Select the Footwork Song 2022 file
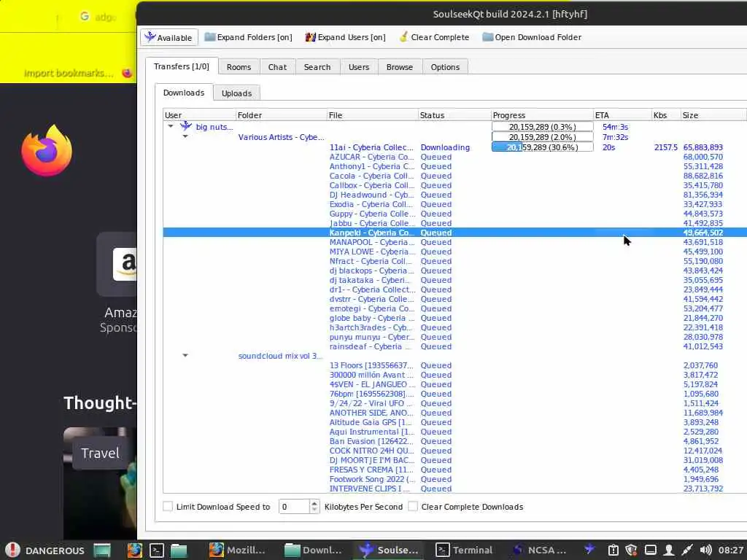 coord(372,479)
